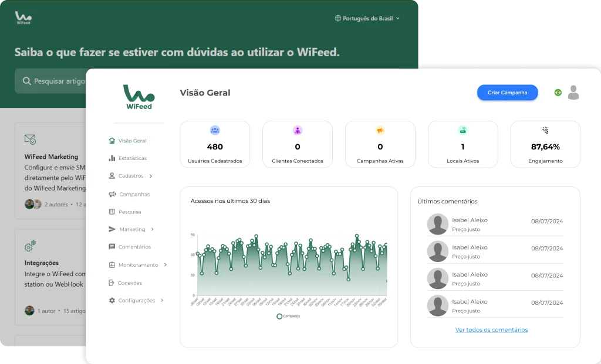Click the WiFeed logo in dashboard sidebar
Viewport: 601px width, 364px height.
[139, 97]
